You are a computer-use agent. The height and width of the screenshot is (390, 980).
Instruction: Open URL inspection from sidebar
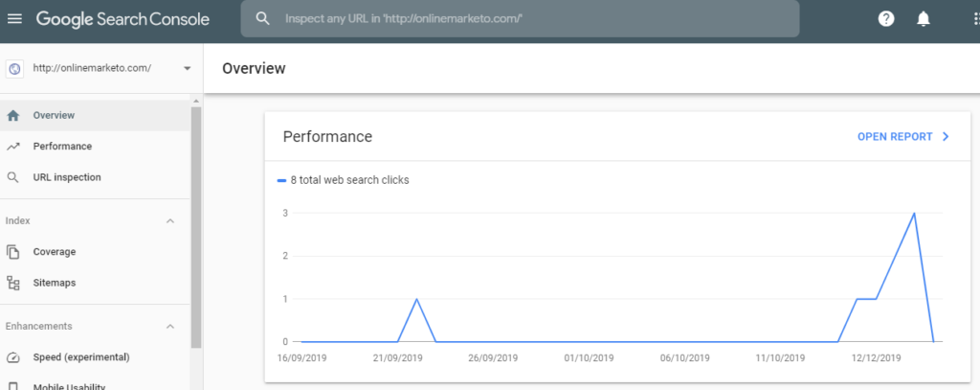pos(66,177)
